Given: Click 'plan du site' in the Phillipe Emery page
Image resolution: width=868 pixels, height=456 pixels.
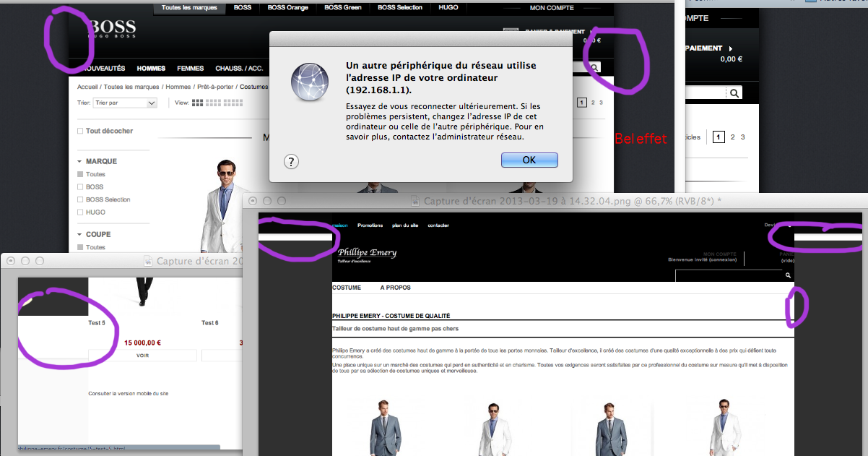Looking at the screenshot, I should [x=405, y=225].
